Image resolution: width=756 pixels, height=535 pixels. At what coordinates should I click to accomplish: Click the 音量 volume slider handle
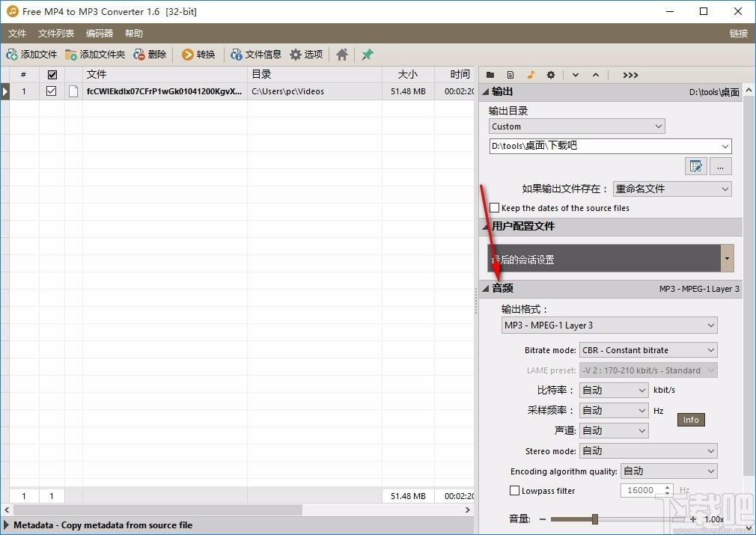595,519
